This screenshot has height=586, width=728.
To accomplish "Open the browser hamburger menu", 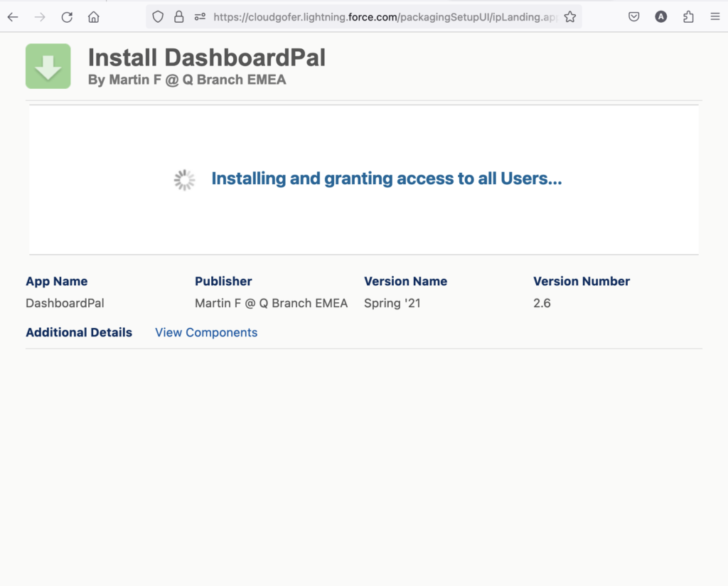I will tap(715, 17).
